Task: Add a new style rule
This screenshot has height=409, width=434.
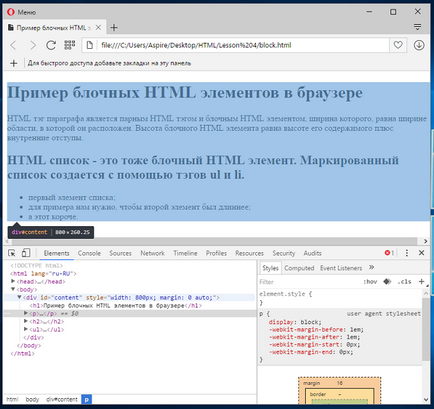Action: (x=421, y=282)
